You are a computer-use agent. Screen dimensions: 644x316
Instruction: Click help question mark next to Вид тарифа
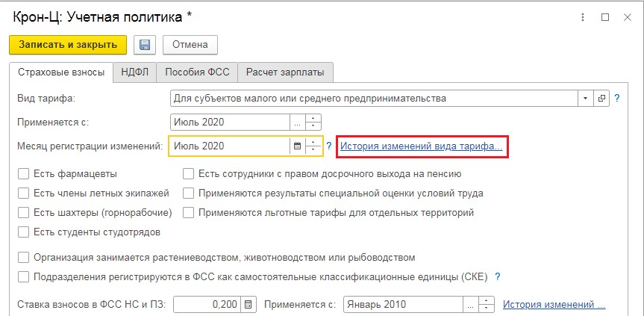point(616,98)
